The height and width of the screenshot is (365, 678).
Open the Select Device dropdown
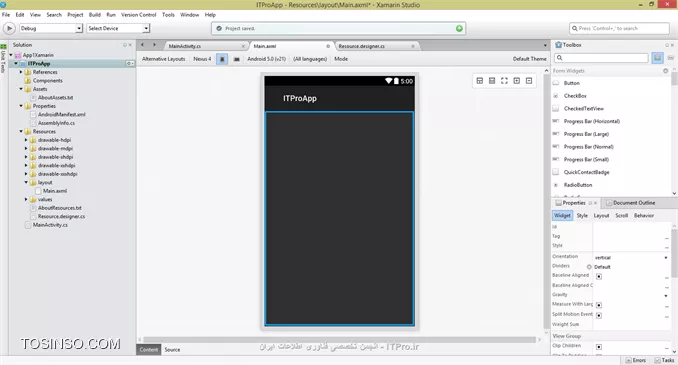coord(118,28)
